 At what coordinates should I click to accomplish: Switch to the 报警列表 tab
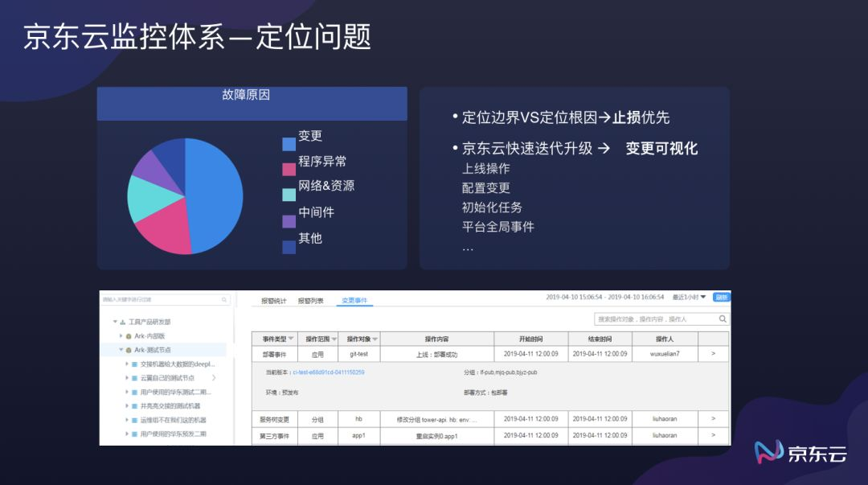click(x=310, y=301)
